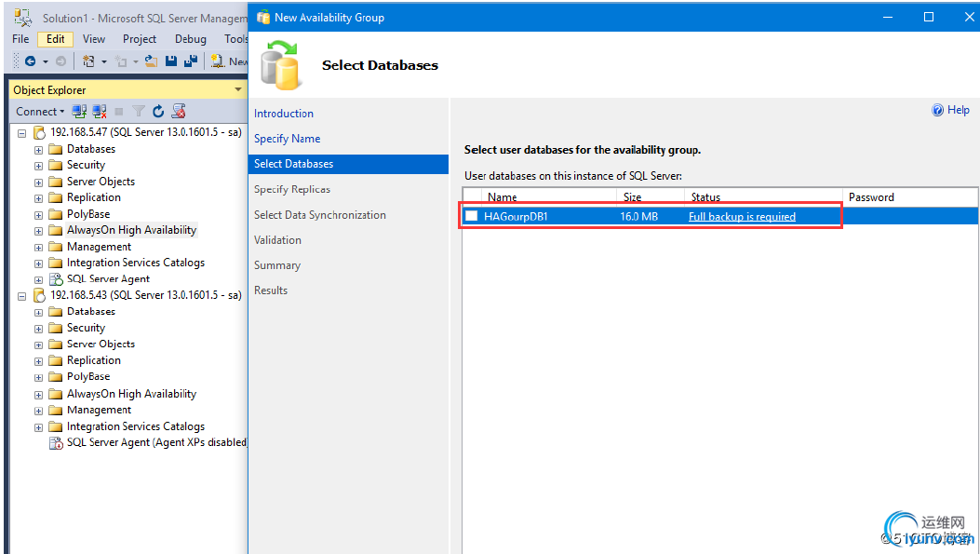Refresh the Object Explorer tree

(x=158, y=112)
